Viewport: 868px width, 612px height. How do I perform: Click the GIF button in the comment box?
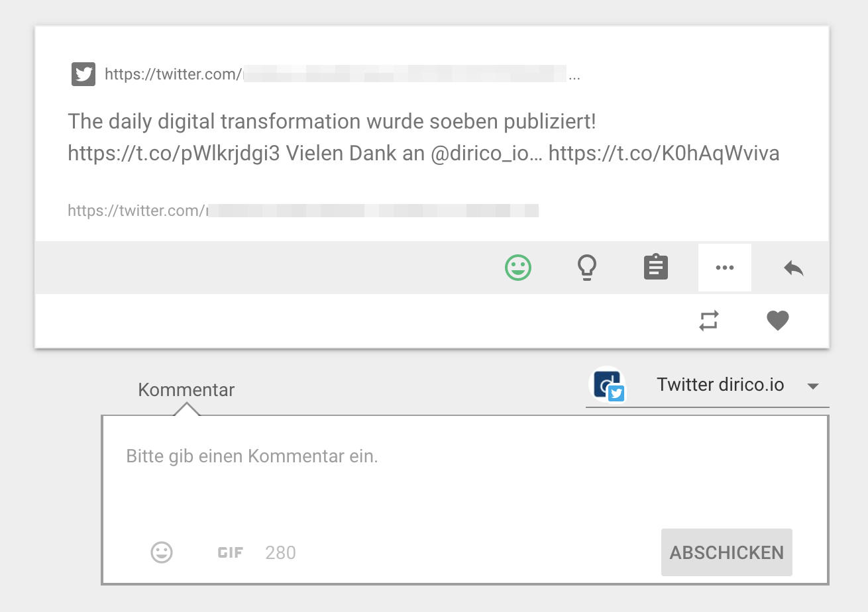point(230,552)
